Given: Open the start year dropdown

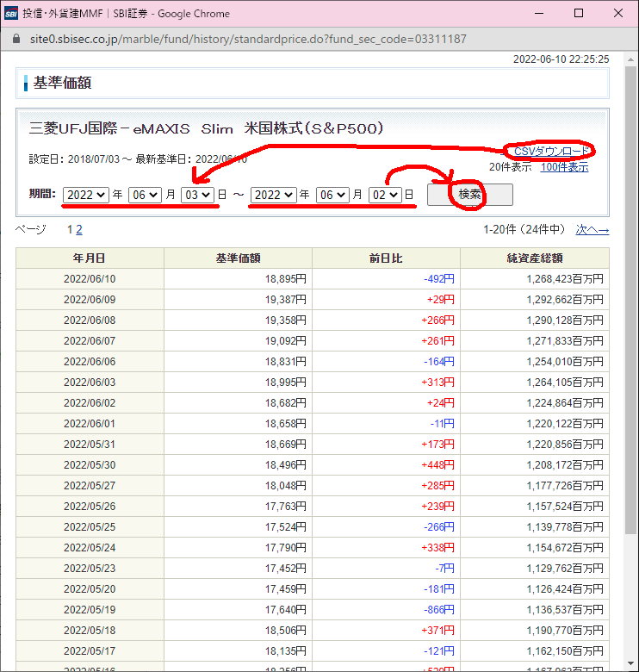Looking at the screenshot, I should point(85,195).
